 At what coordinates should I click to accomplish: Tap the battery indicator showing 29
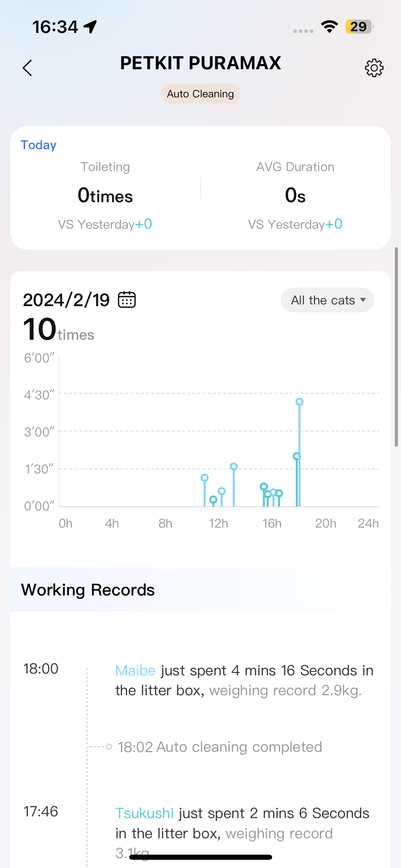(359, 27)
